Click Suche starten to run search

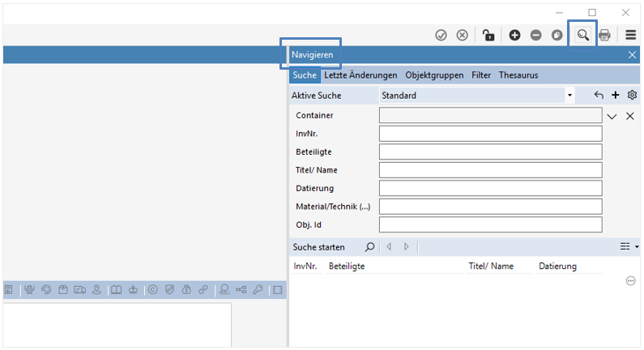coord(318,247)
